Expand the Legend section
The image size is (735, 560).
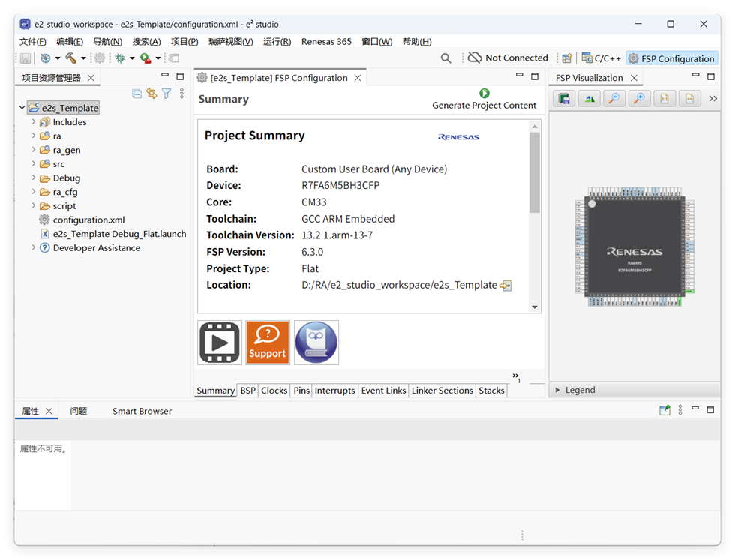pyautogui.click(x=557, y=390)
